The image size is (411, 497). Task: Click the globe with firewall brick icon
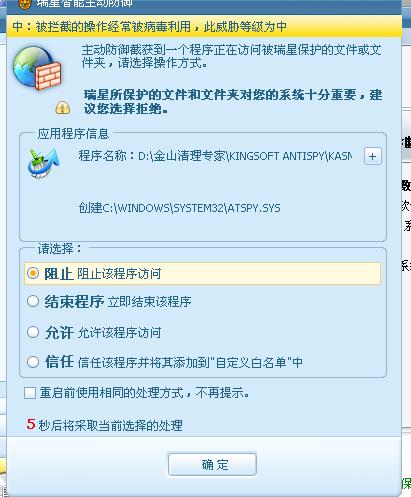[x=37, y=68]
